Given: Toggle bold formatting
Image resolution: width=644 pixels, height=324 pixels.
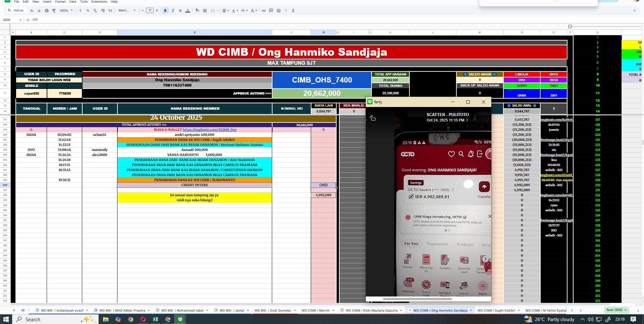Looking at the screenshot, I should click(165, 11).
